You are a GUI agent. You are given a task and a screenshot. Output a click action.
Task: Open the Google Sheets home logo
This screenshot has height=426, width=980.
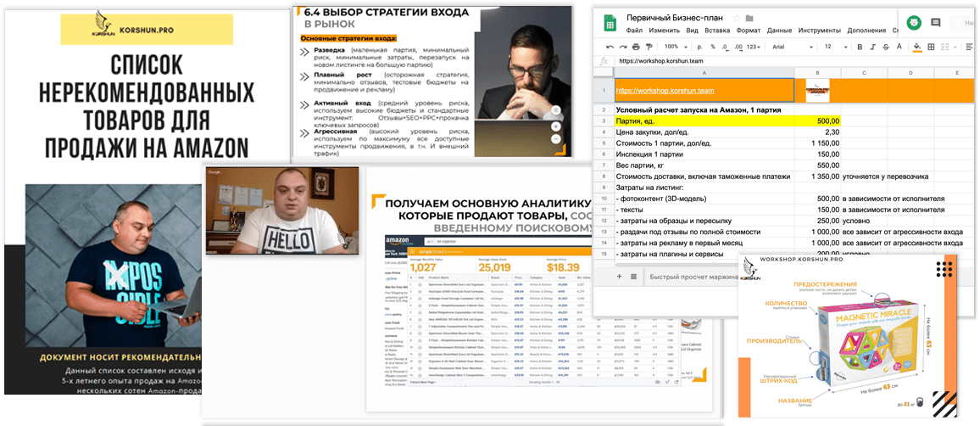610,23
